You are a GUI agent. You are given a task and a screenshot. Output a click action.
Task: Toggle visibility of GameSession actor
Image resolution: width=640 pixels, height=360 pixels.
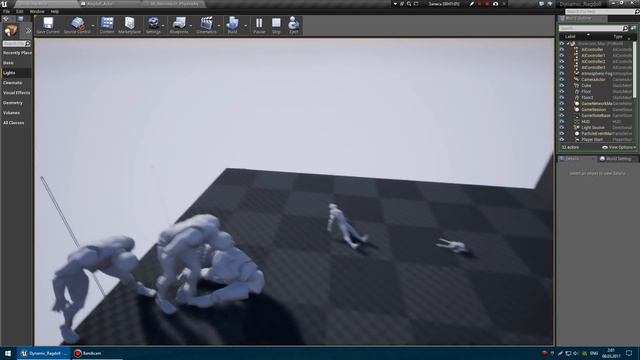562,109
